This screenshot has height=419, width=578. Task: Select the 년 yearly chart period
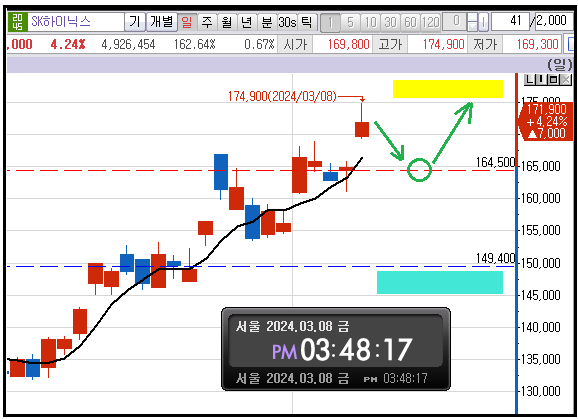[x=247, y=22]
